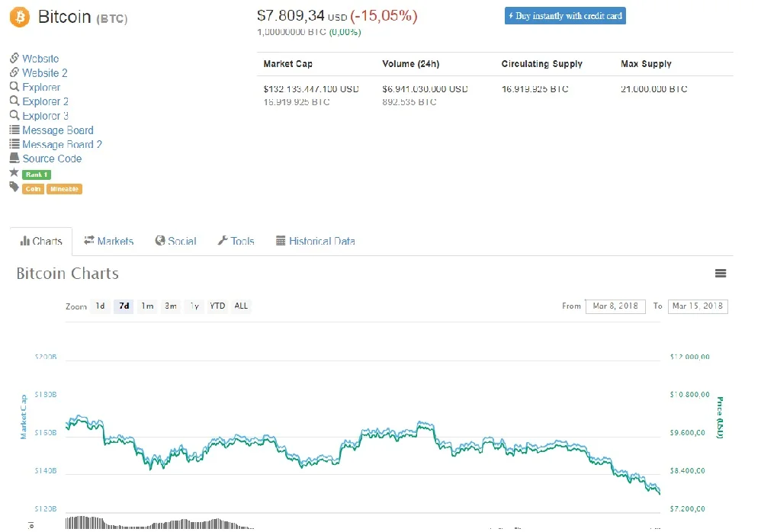The height and width of the screenshot is (532, 761).
Task: Click the orange Bitcoin logo icon
Action: point(19,17)
